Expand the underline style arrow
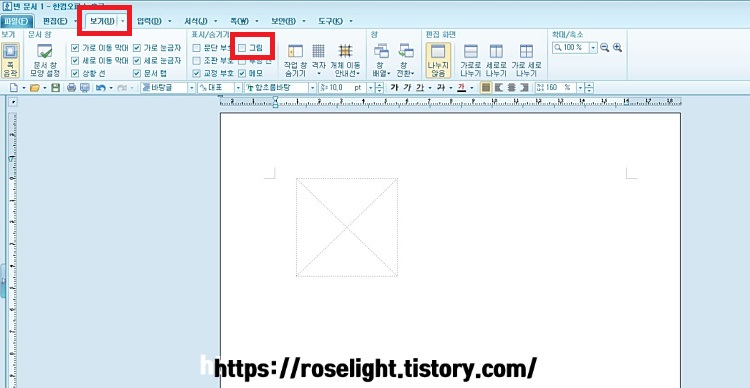Screen dimensions: 750x388 tap(430, 88)
